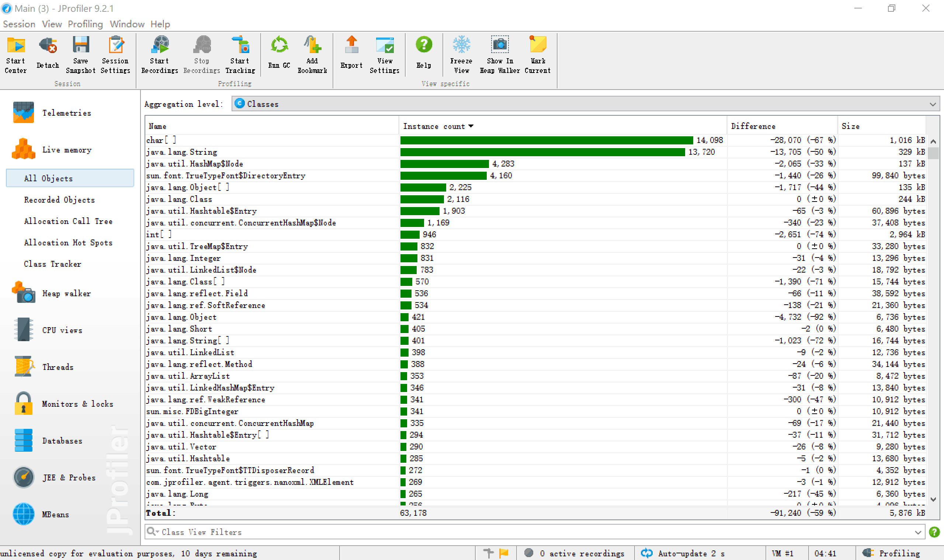
Task: Open the Profiling menu
Action: tap(85, 24)
